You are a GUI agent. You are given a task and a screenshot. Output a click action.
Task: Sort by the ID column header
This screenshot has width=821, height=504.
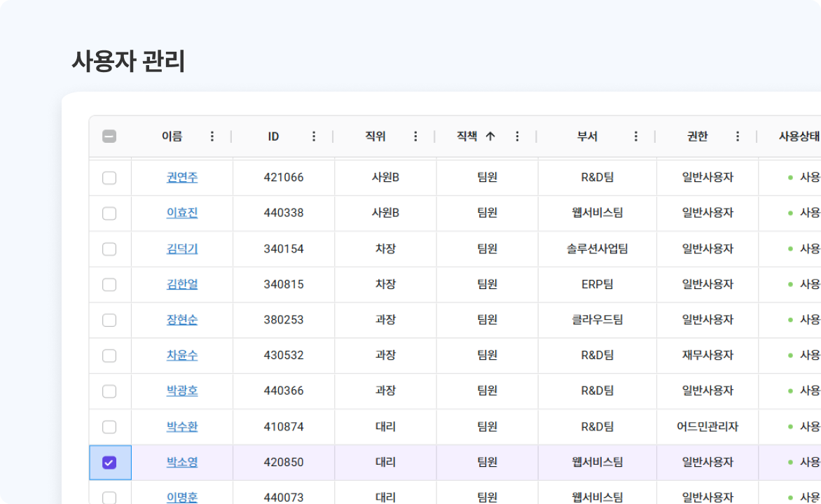pyautogui.click(x=273, y=136)
